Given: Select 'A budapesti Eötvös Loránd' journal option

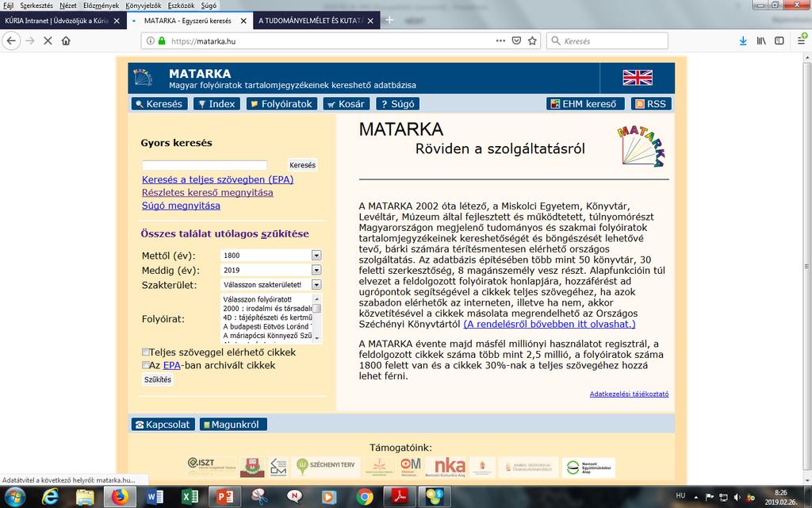Looking at the screenshot, I should click(267, 326).
